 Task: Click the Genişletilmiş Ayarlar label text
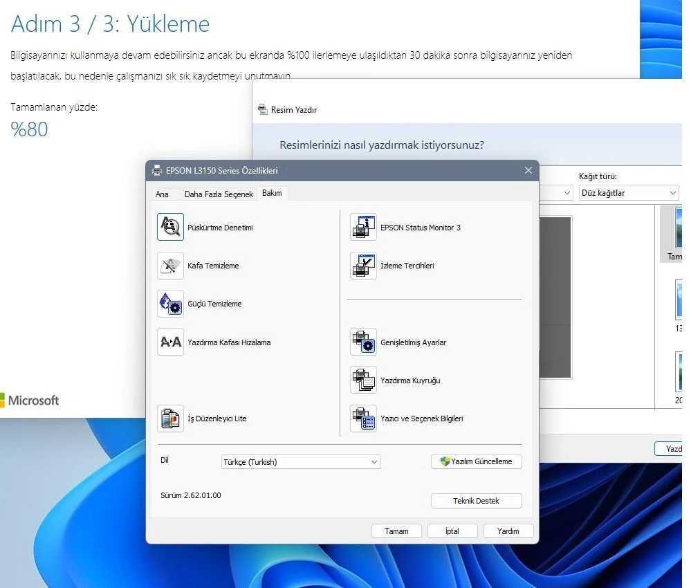[x=414, y=342]
